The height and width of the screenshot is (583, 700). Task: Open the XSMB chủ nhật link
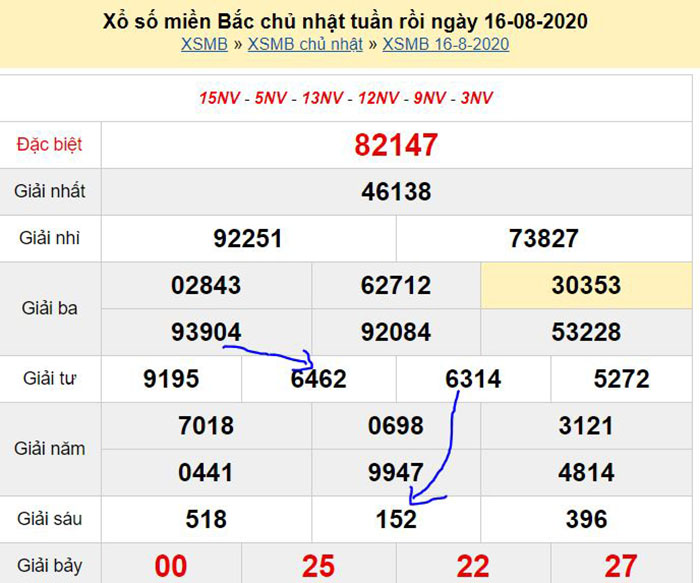click(x=305, y=44)
